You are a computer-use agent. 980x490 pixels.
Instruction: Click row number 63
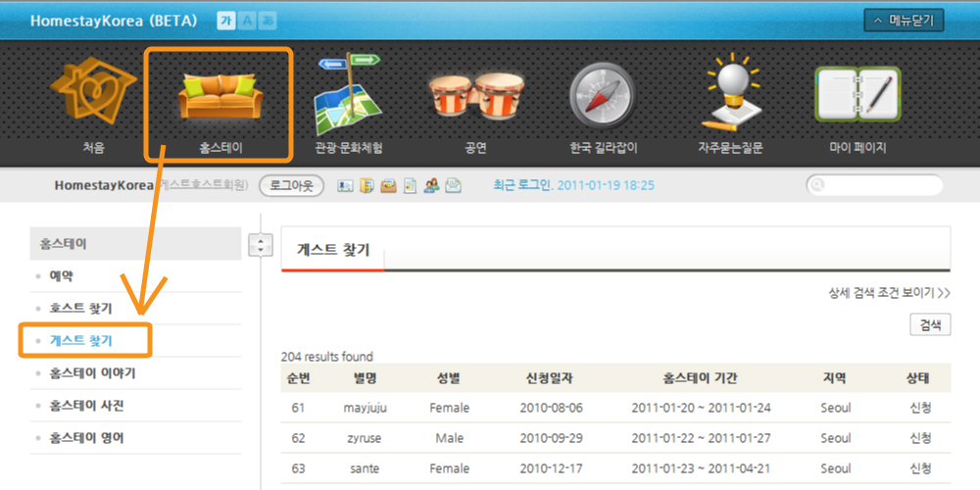click(x=298, y=468)
